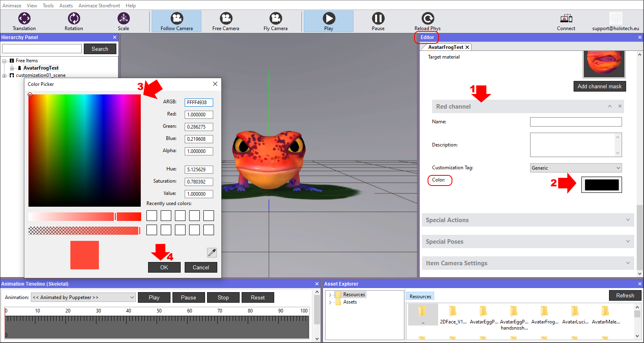Open the Assets menu
This screenshot has width=644, height=343.
coord(66,6)
